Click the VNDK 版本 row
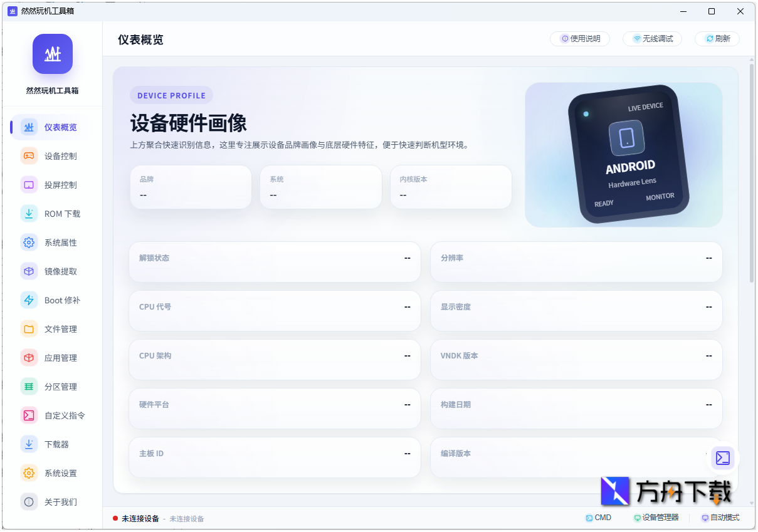Viewport: 758px width, 532px height. [x=576, y=360]
